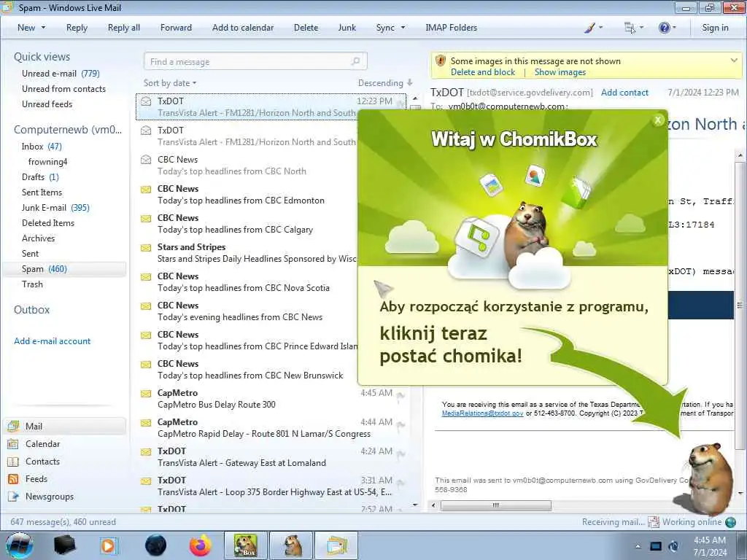Open the Archives folder
The width and height of the screenshot is (747, 560).
click(x=38, y=238)
